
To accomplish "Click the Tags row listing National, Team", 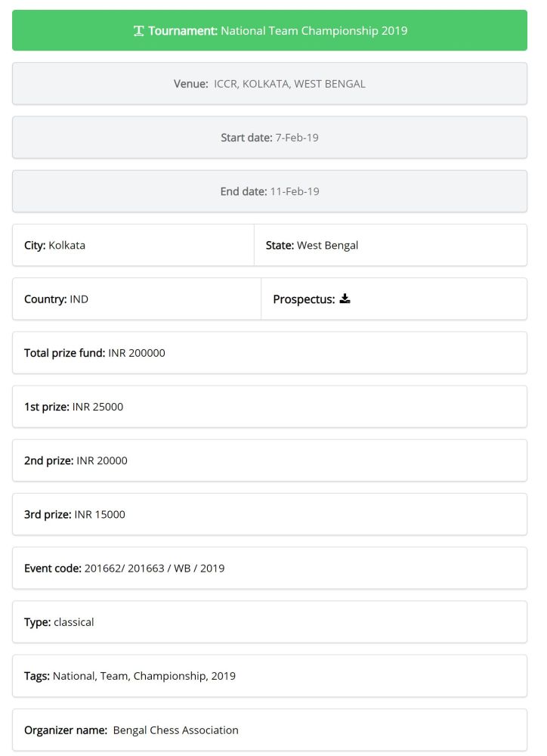I will 269,676.
